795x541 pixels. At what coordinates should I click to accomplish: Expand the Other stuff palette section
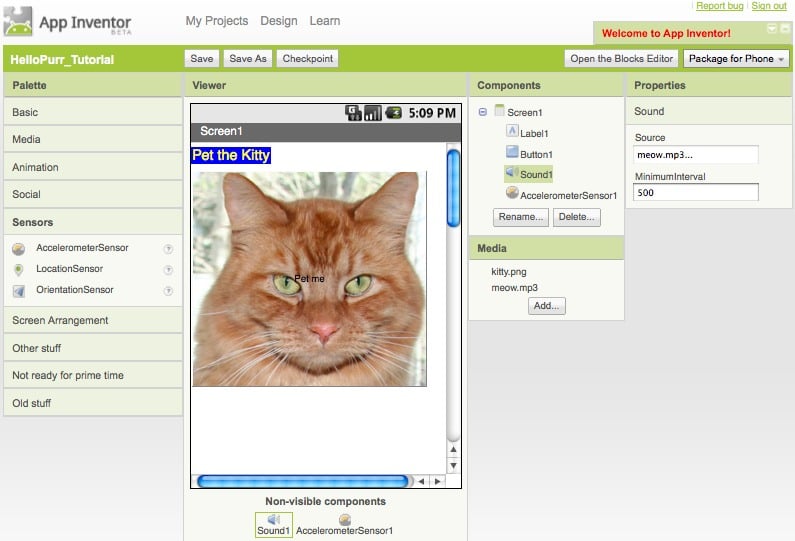(x=93, y=348)
